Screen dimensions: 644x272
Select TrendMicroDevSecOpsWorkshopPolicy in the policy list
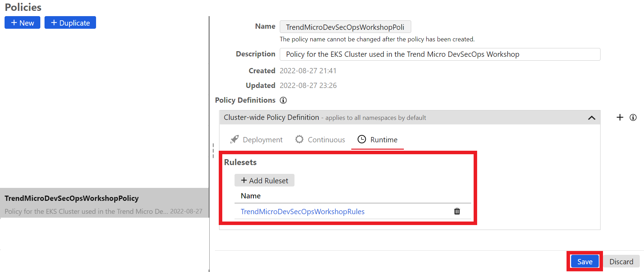[104, 203]
